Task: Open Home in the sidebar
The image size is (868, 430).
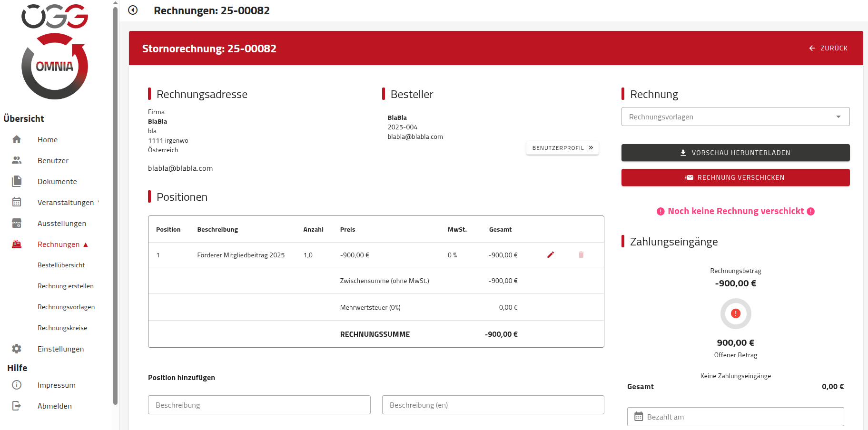Action: tap(48, 139)
